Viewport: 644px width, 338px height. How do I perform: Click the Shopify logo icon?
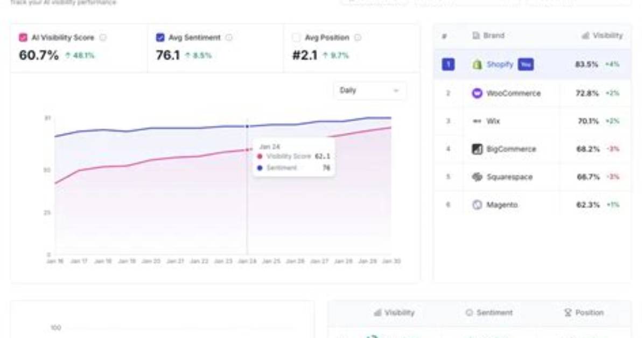tap(477, 65)
